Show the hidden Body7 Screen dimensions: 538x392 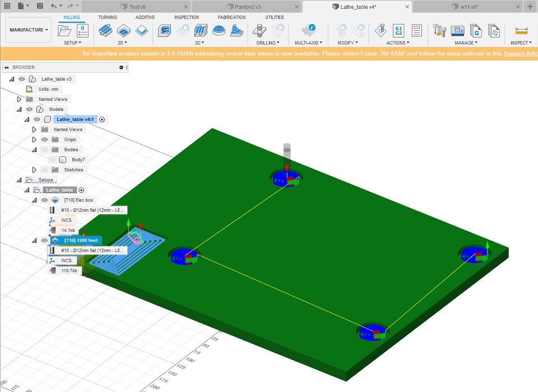coord(52,160)
